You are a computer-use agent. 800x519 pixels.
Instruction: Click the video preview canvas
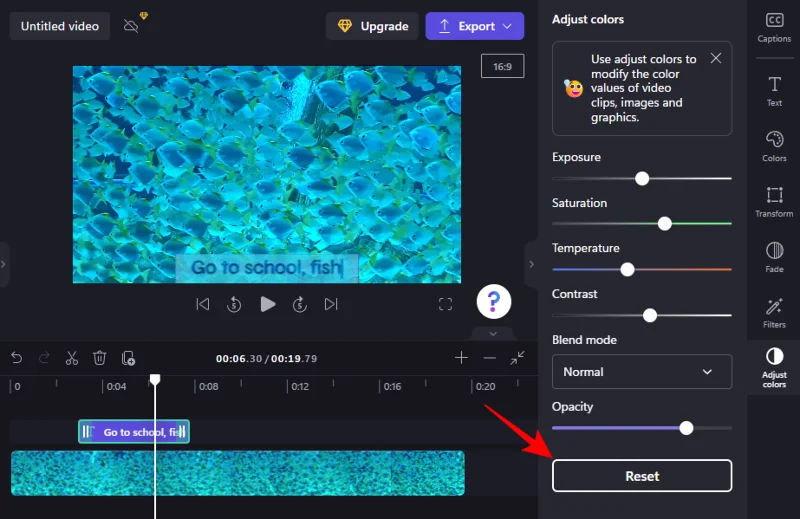(x=267, y=174)
